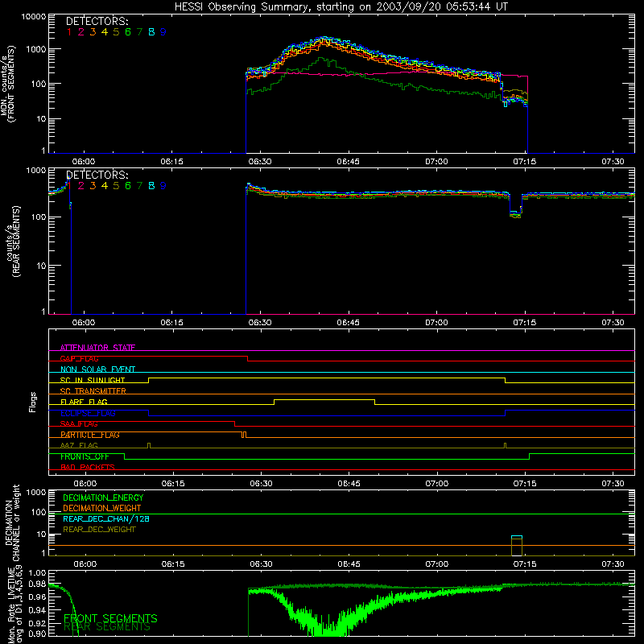This screenshot has width=644, height=644.
Task: Click pink detector 2 in rear segments legend
Action: [x=81, y=186]
